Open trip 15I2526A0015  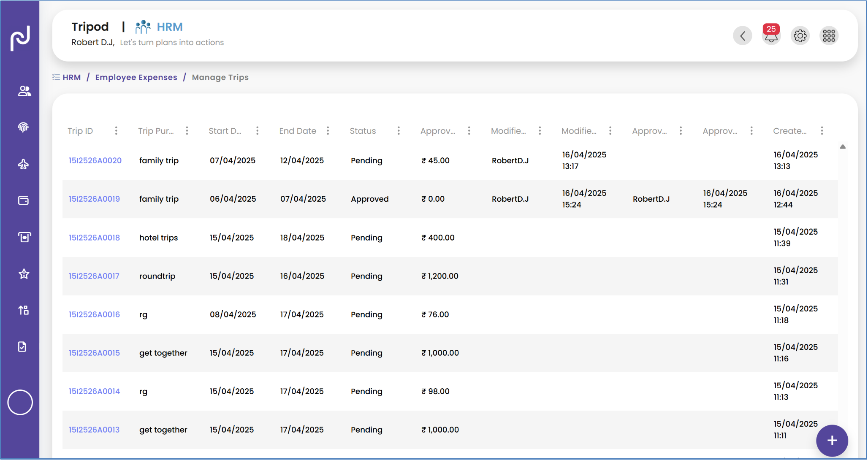coord(94,353)
